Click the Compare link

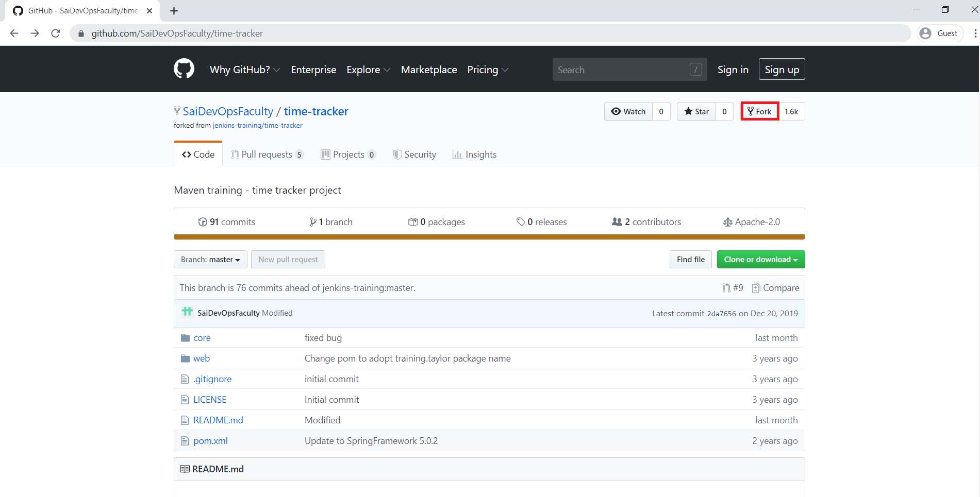pyautogui.click(x=776, y=288)
